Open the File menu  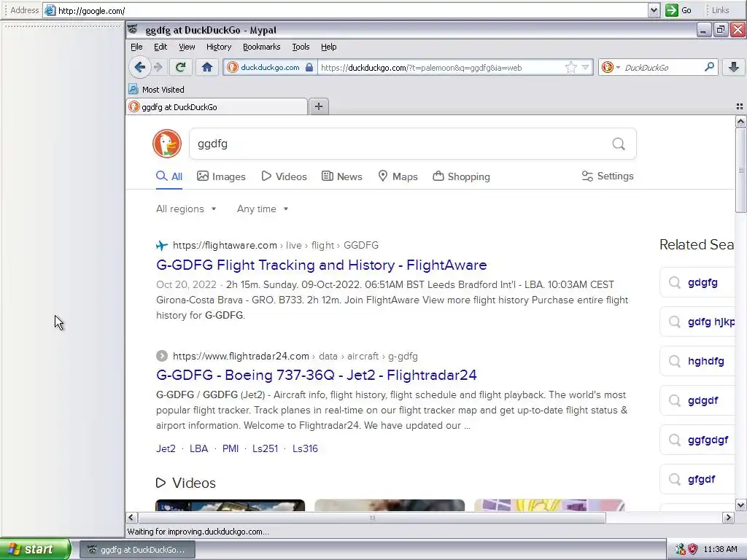pos(136,47)
